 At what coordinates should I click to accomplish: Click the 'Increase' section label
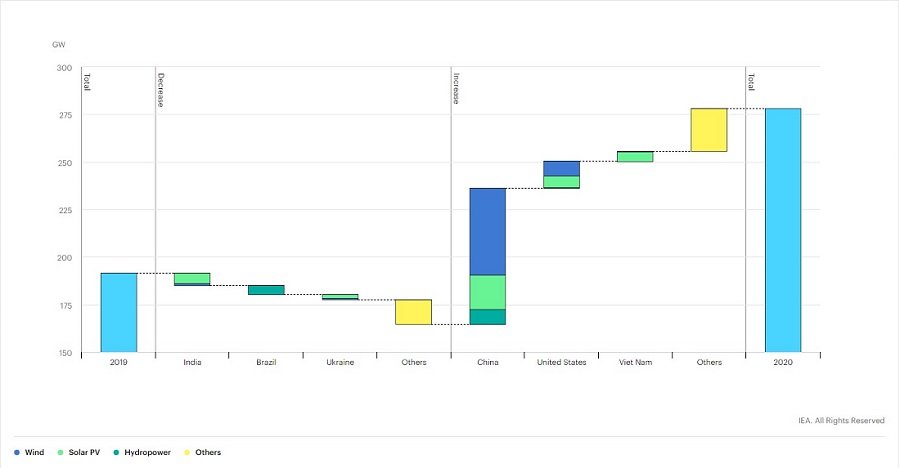coord(456,88)
